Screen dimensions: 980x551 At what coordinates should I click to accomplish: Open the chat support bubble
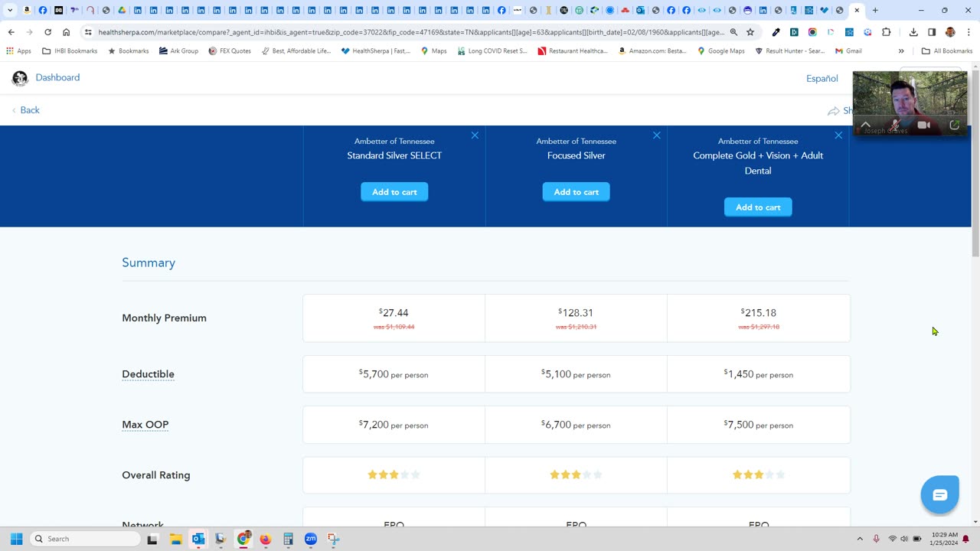point(939,494)
